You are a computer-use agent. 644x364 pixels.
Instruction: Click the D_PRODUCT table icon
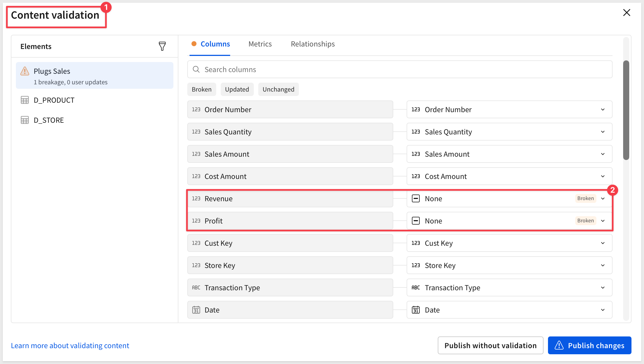[x=25, y=100]
